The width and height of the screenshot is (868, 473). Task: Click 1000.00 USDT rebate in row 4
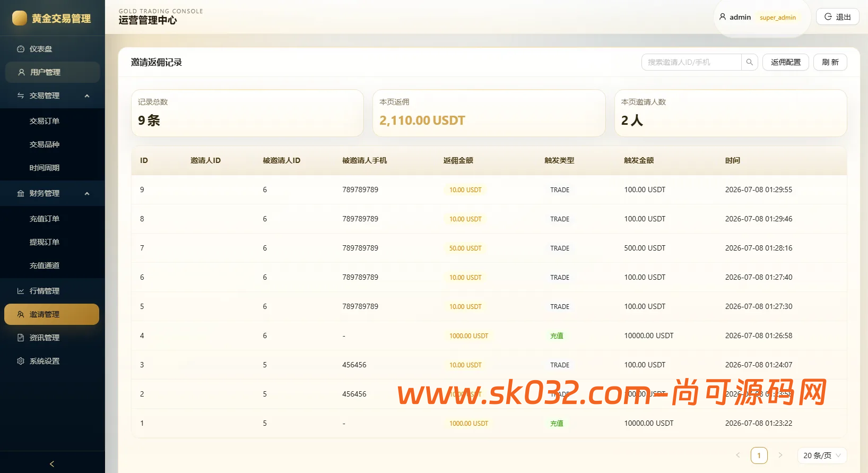[468, 336]
